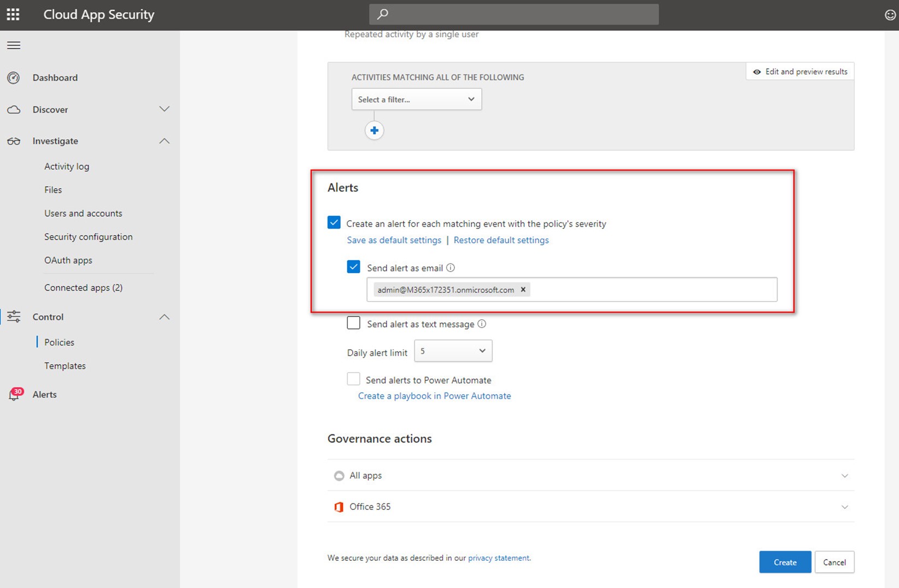The image size is (899, 588).
Task: Click Create a playbook in Power Automate
Action: pos(435,396)
